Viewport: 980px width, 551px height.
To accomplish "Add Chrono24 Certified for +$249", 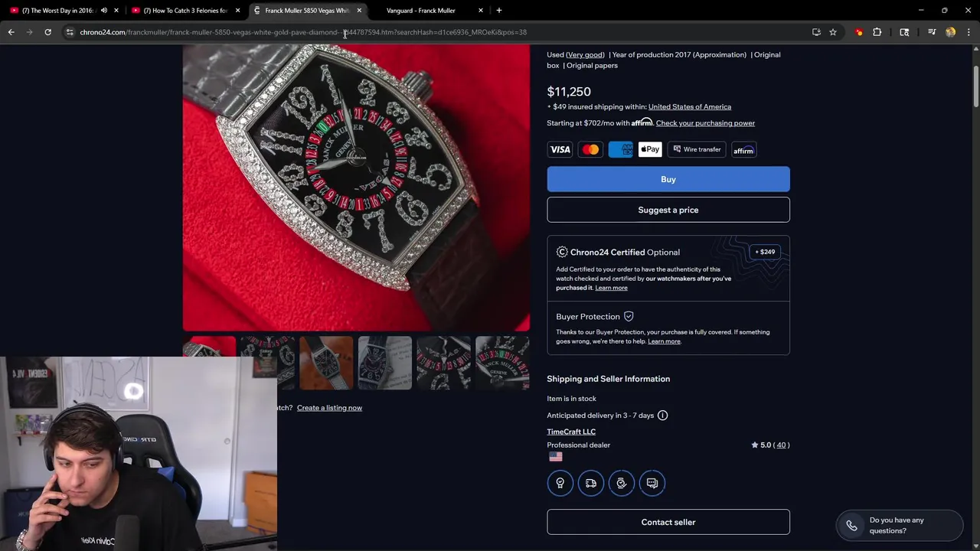I will coord(765,252).
